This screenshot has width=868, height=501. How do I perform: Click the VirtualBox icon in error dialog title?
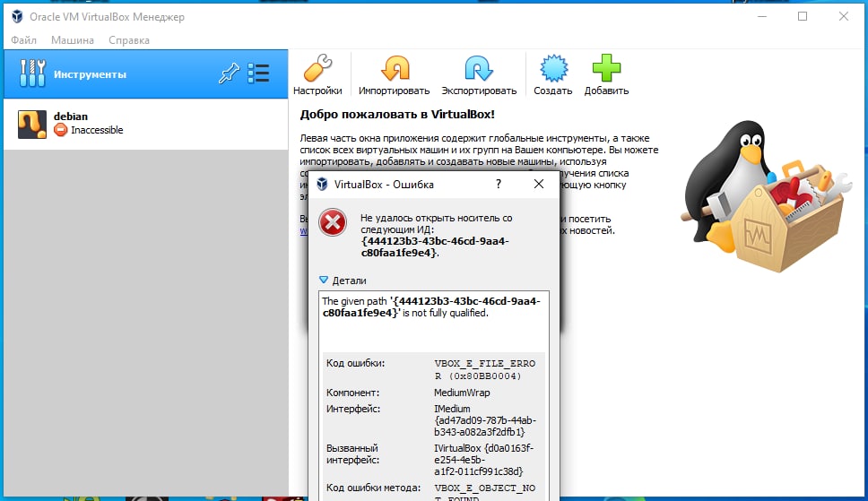point(322,185)
